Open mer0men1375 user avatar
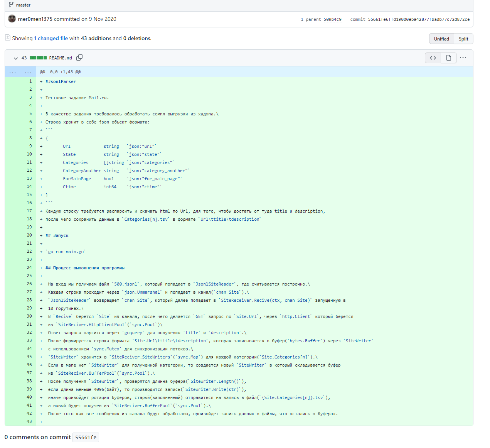 click(12, 19)
